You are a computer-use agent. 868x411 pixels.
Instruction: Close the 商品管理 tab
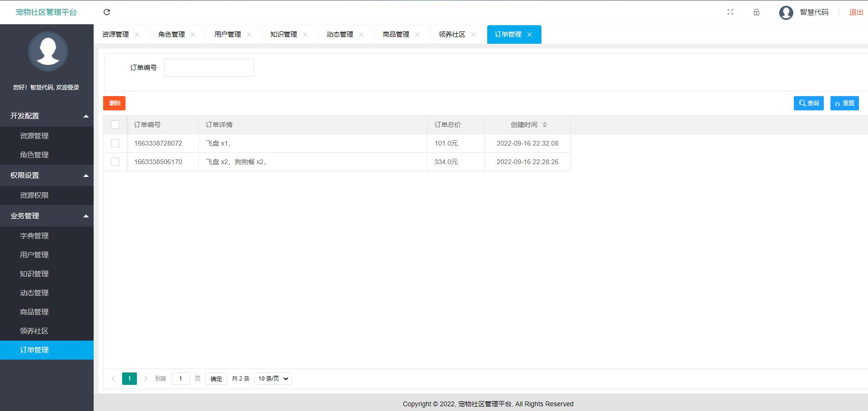pyautogui.click(x=417, y=34)
